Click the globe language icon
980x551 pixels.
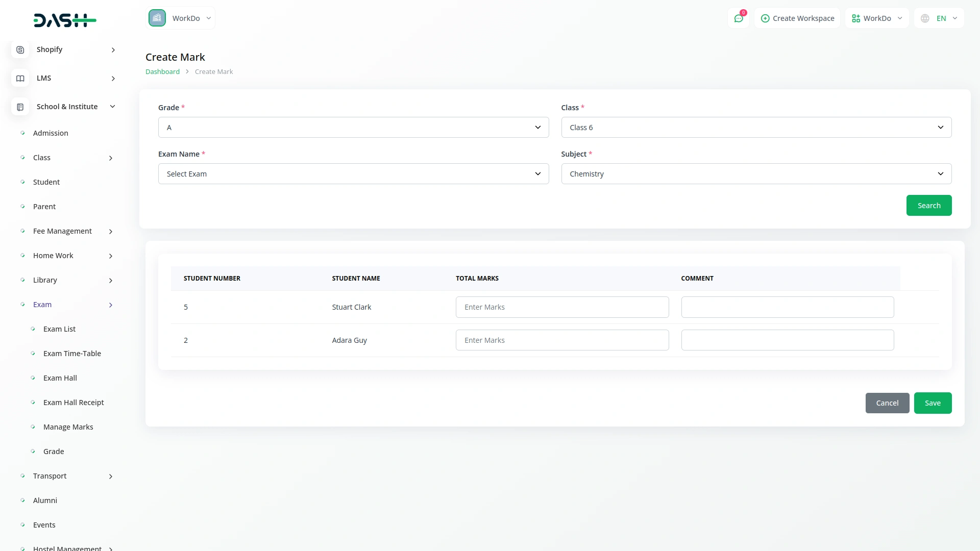click(x=925, y=18)
